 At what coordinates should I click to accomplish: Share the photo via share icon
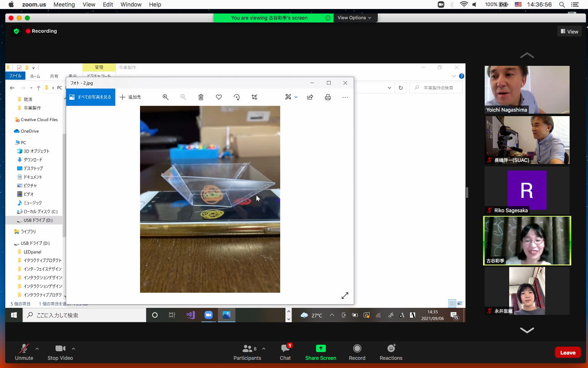(x=310, y=97)
